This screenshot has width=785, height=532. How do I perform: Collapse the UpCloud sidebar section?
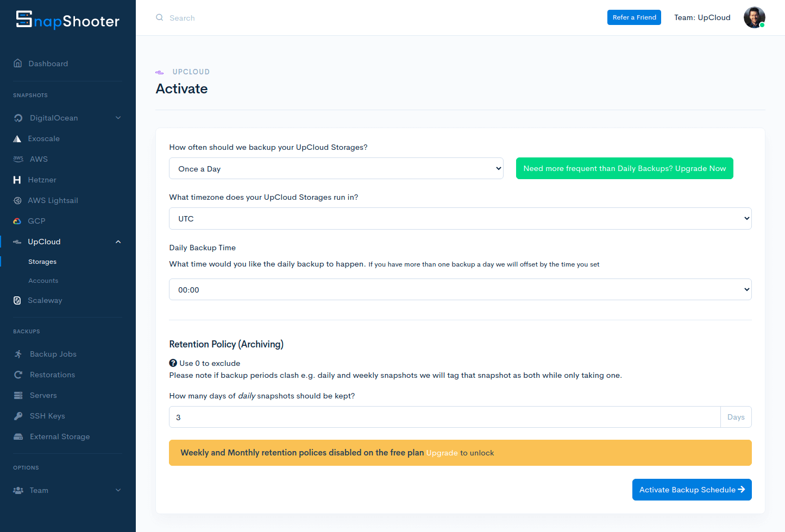pos(118,242)
